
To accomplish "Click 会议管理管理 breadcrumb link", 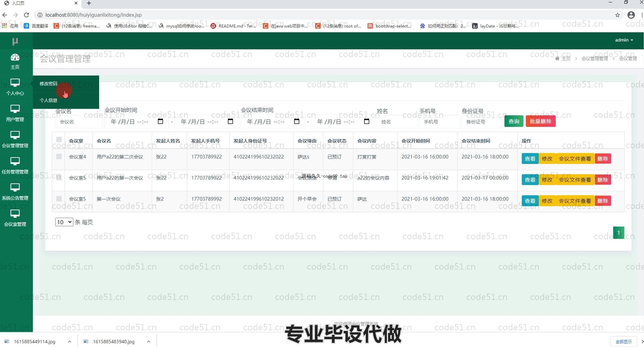I will pos(594,58).
